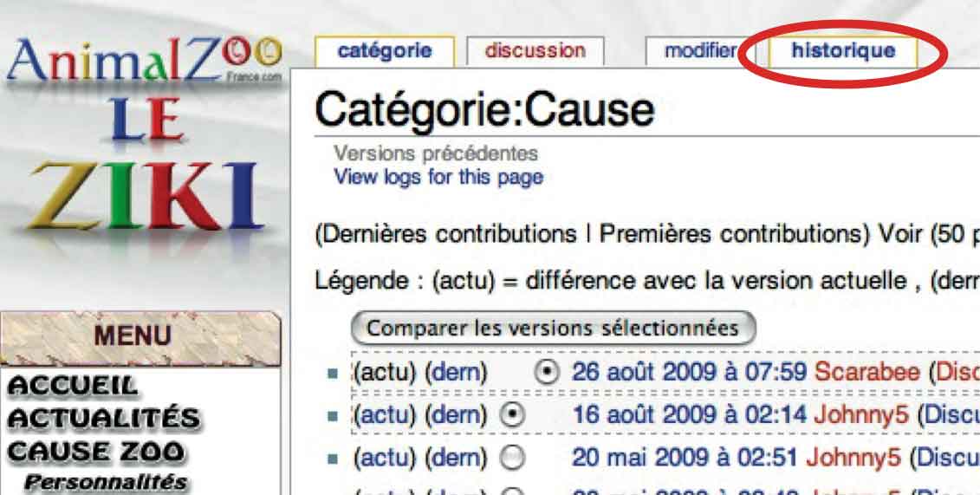Click Comparer les versions sélectionnées button
The width and height of the screenshot is (980, 495).
553,329
